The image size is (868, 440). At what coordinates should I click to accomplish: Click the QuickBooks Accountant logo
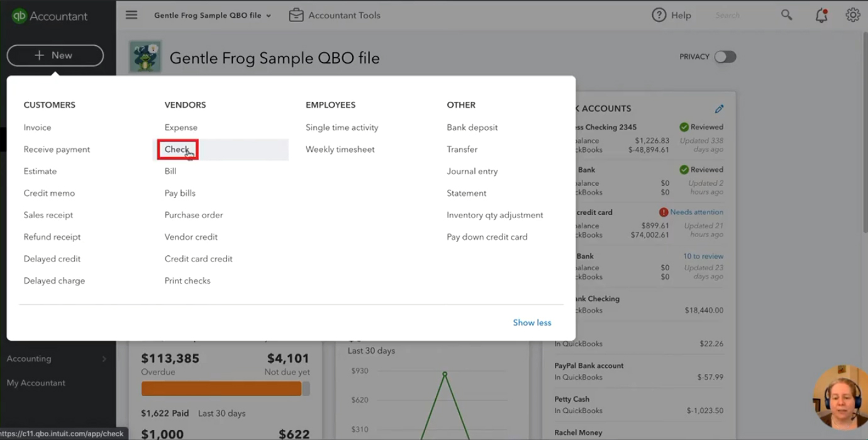[50, 16]
